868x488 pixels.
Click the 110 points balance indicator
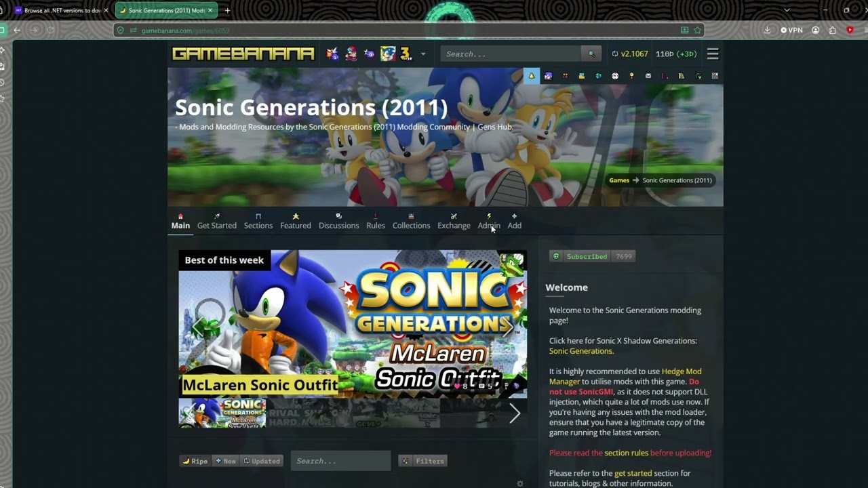[x=676, y=54]
